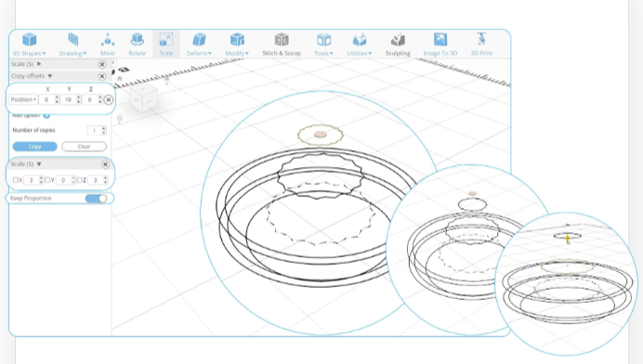This screenshot has width=643, height=364.
Task: Close the expanded Scale (S) panel
Action: coord(105,164)
